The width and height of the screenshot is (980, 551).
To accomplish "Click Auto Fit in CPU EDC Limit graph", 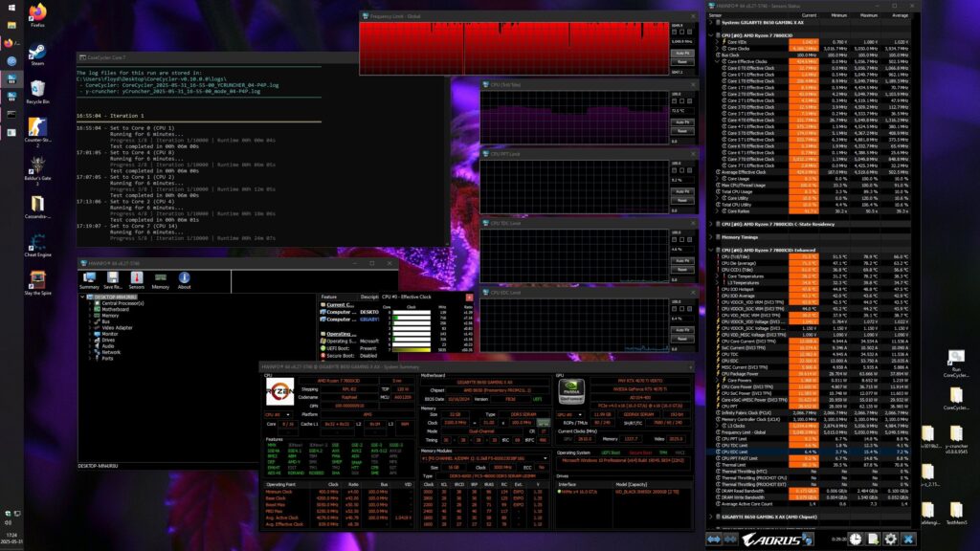I will coord(682,330).
